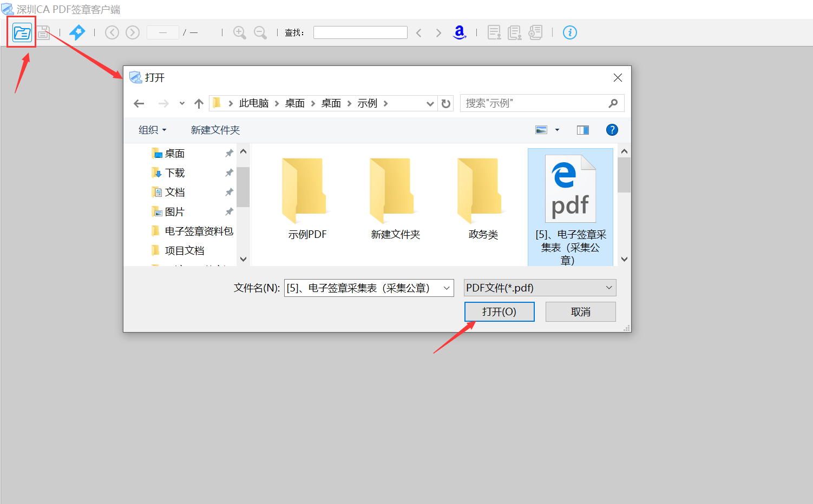Viewport: 813px width, 504px height.
Task: Toggle the preview pane button
Action: pyautogui.click(x=582, y=130)
